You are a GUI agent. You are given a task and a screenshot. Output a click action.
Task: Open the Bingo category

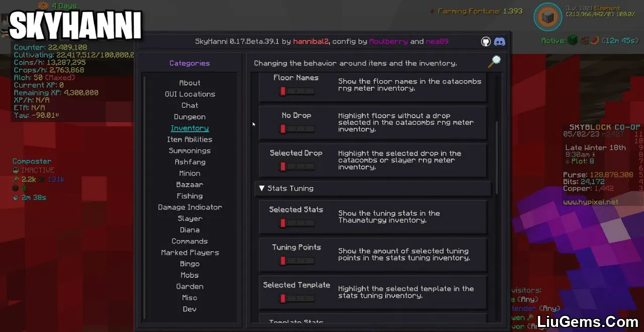coord(190,264)
